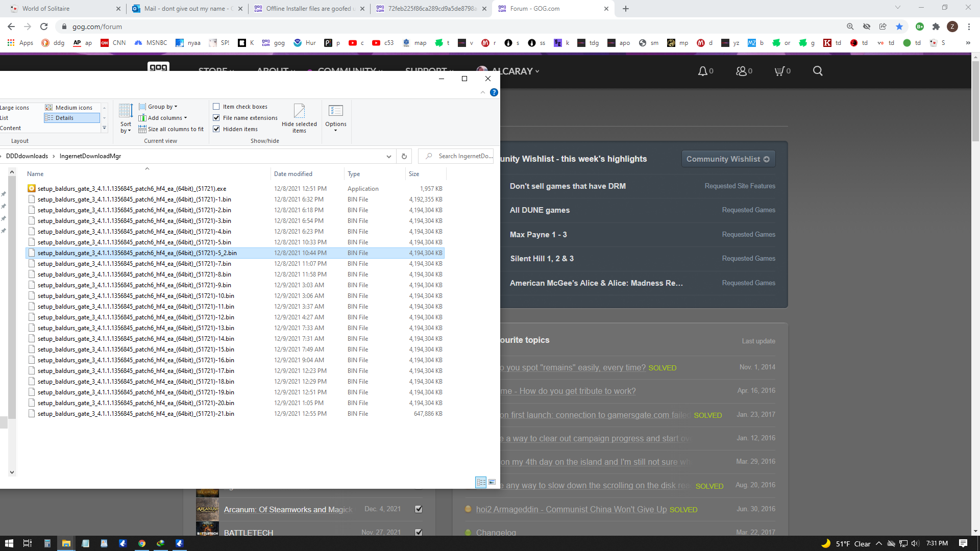Screen dimensions: 980x551
Task: Click the GOG search magnifier icon
Action: [x=818, y=71]
